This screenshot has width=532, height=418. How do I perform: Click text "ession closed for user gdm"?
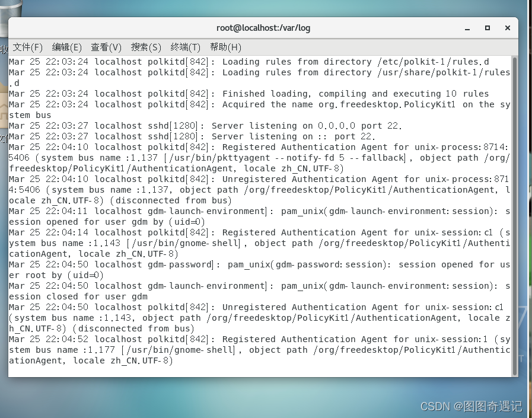78,296
